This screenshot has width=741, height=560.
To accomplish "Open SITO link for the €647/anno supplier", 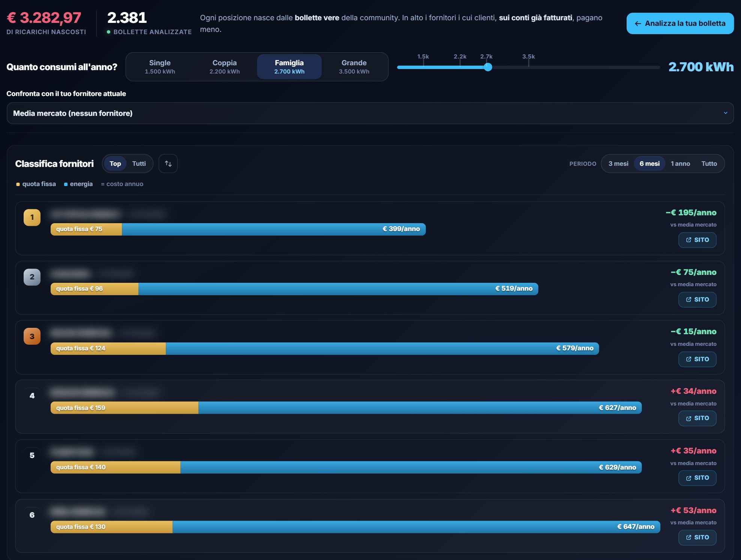I will 697,537.
